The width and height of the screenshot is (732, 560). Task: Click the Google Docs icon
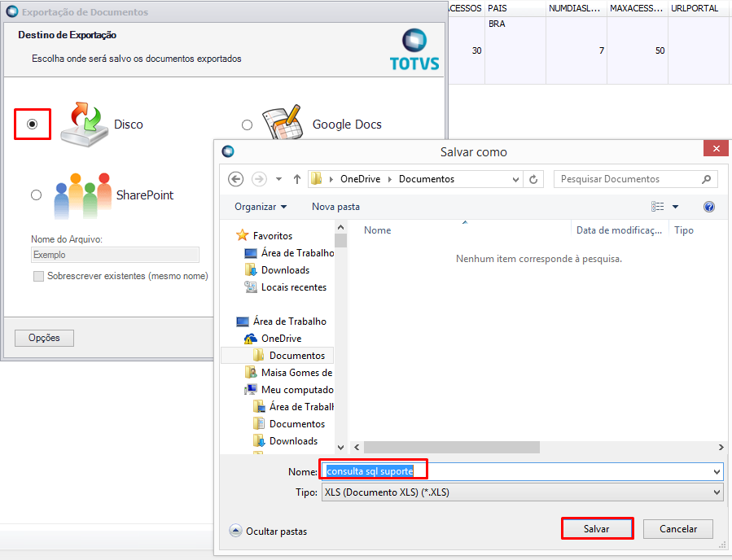[x=282, y=124]
